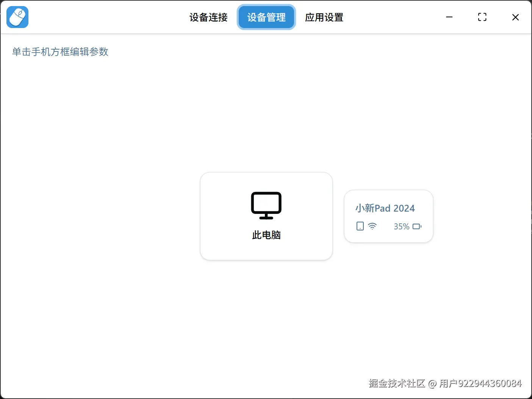Click the 小新Pad 2024 device name
532x399 pixels.
385,208
